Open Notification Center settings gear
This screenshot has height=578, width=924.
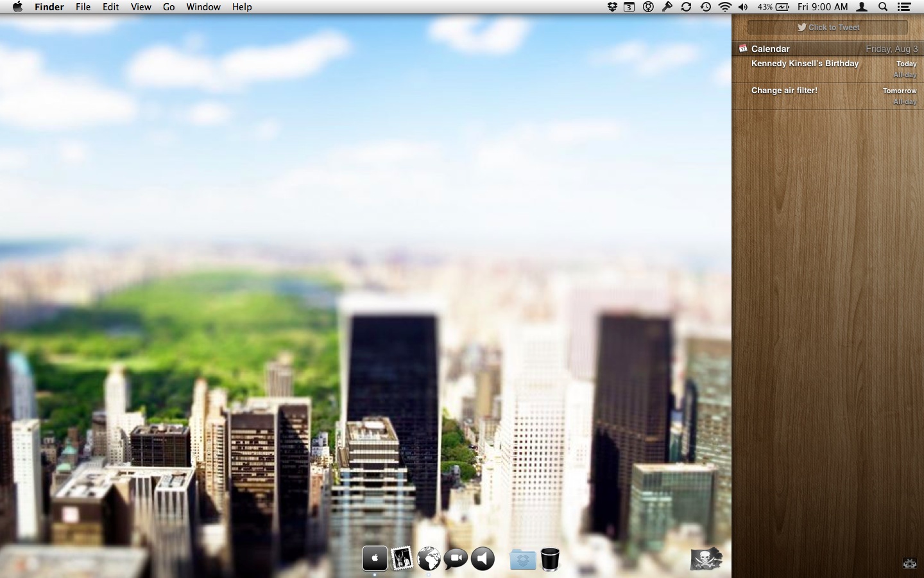910,563
